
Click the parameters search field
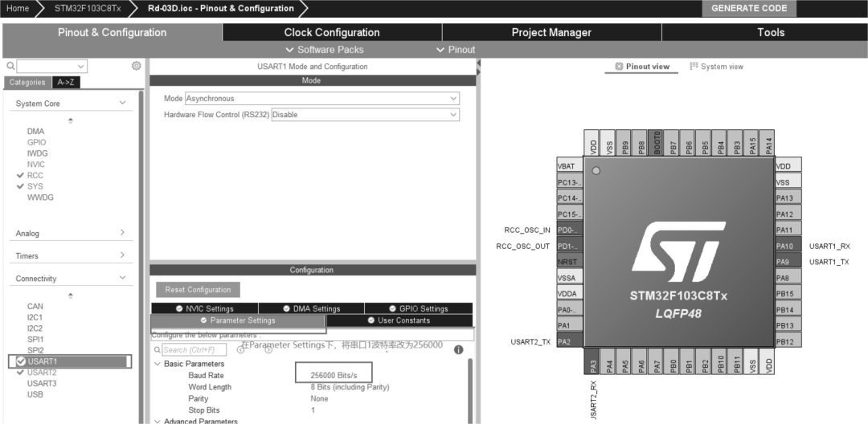tap(194, 350)
